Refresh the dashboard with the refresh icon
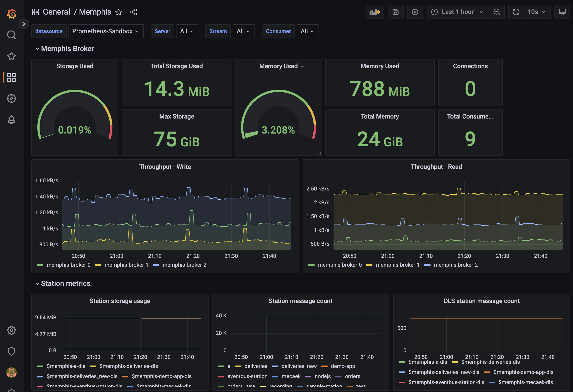 click(x=516, y=12)
